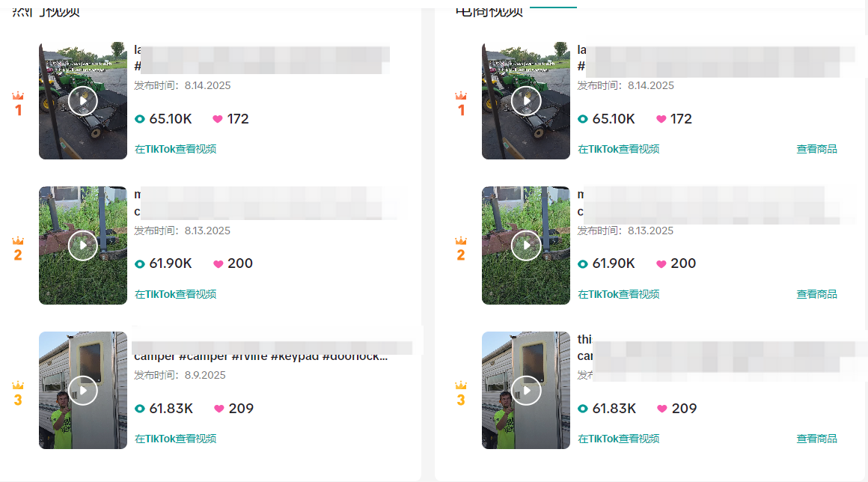Play the rank 1 tractor video on left
This screenshot has width=868, height=482.
pos(83,101)
